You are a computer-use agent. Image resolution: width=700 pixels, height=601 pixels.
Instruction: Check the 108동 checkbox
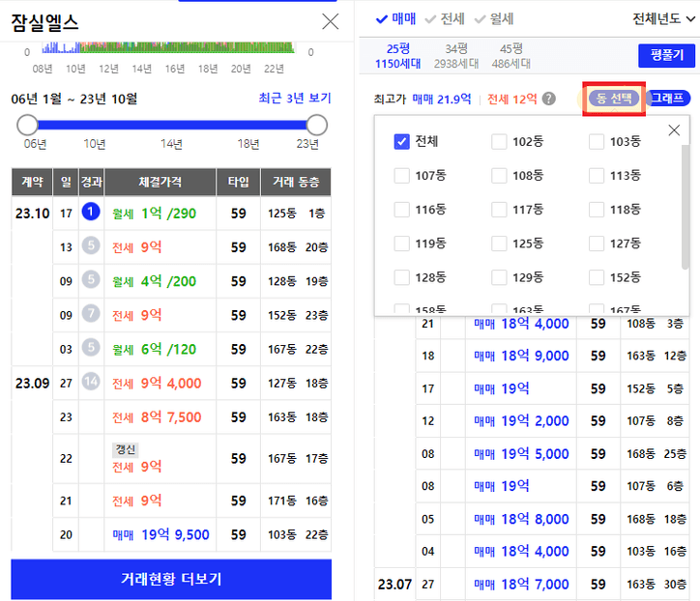click(499, 175)
